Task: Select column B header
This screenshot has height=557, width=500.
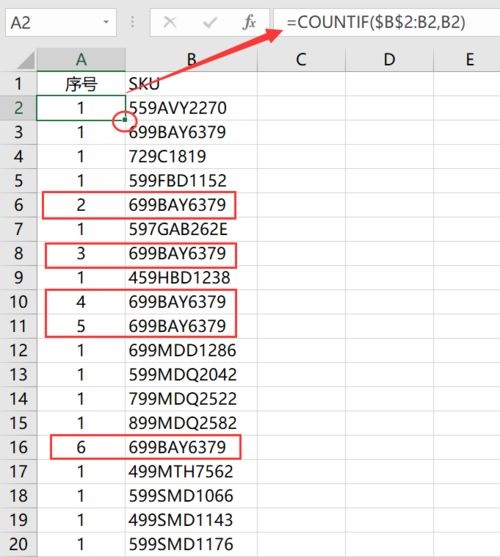Action: (x=191, y=60)
